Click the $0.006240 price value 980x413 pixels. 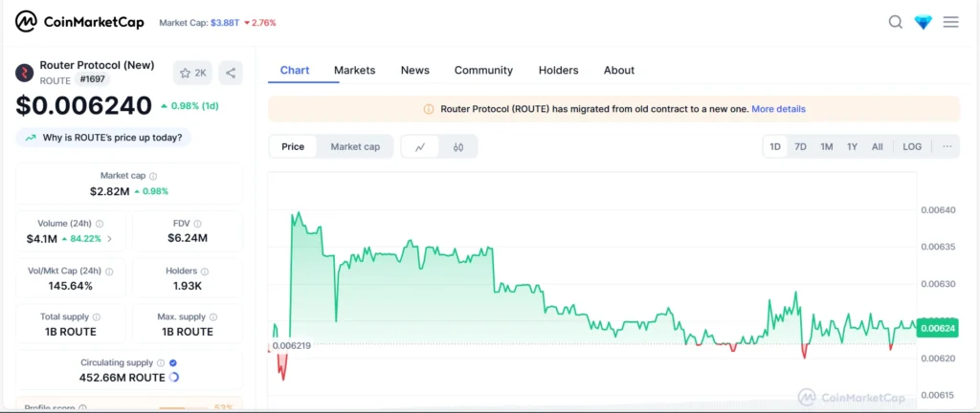coord(84,106)
